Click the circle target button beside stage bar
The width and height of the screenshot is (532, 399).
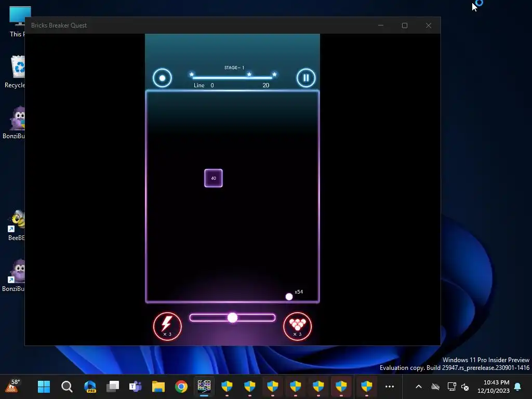pos(162,78)
